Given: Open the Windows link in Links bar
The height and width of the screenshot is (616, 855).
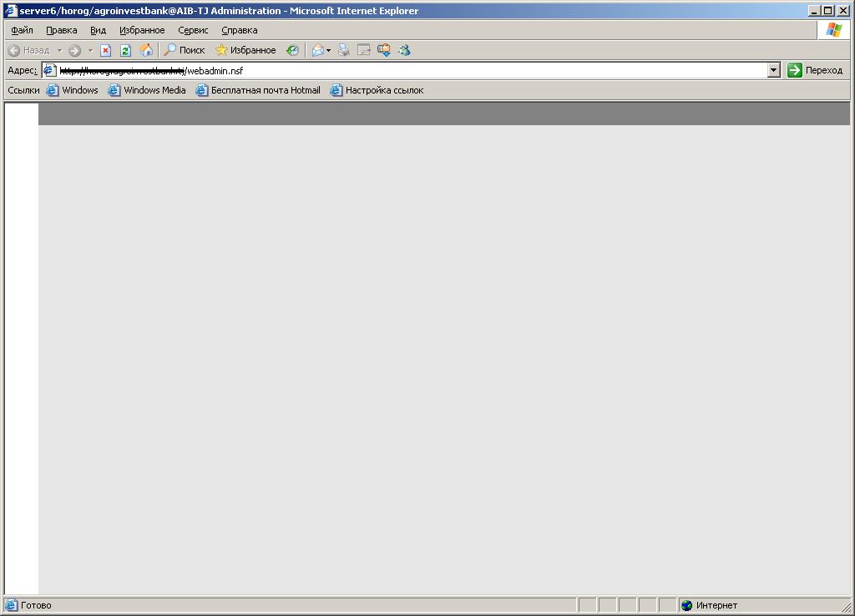Looking at the screenshot, I should [x=73, y=90].
